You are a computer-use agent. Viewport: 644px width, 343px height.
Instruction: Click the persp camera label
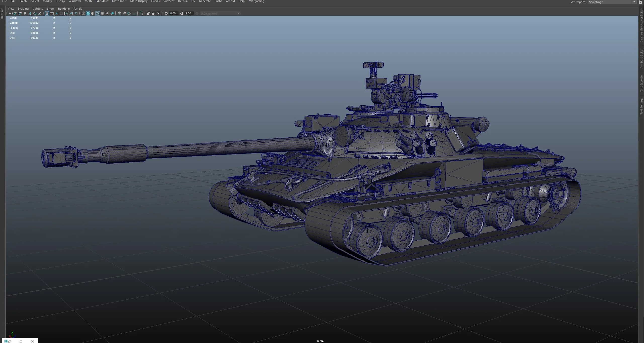point(320,341)
